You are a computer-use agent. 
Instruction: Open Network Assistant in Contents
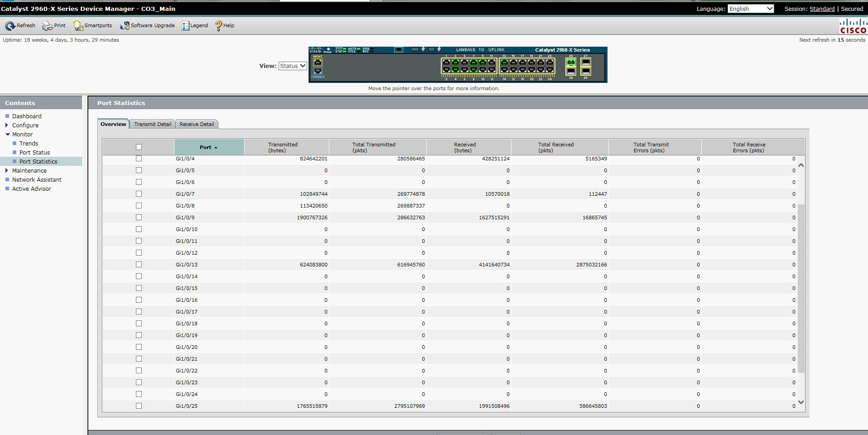click(x=37, y=179)
